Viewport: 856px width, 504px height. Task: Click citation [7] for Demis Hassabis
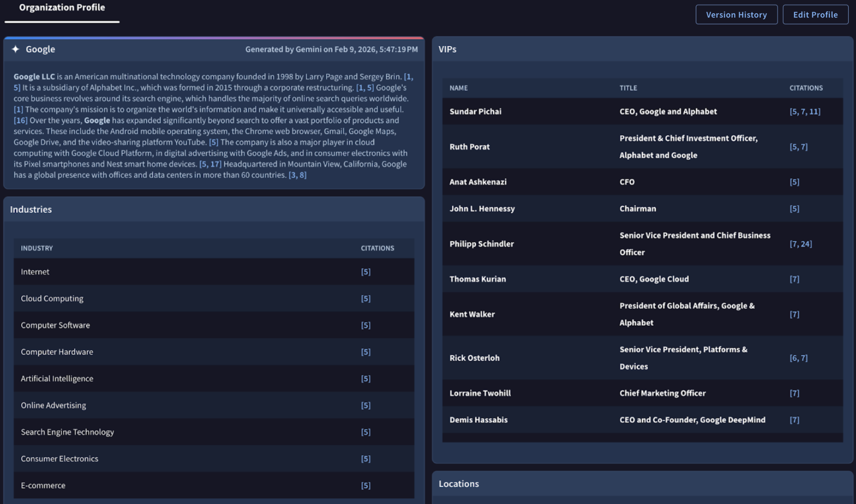(x=794, y=420)
